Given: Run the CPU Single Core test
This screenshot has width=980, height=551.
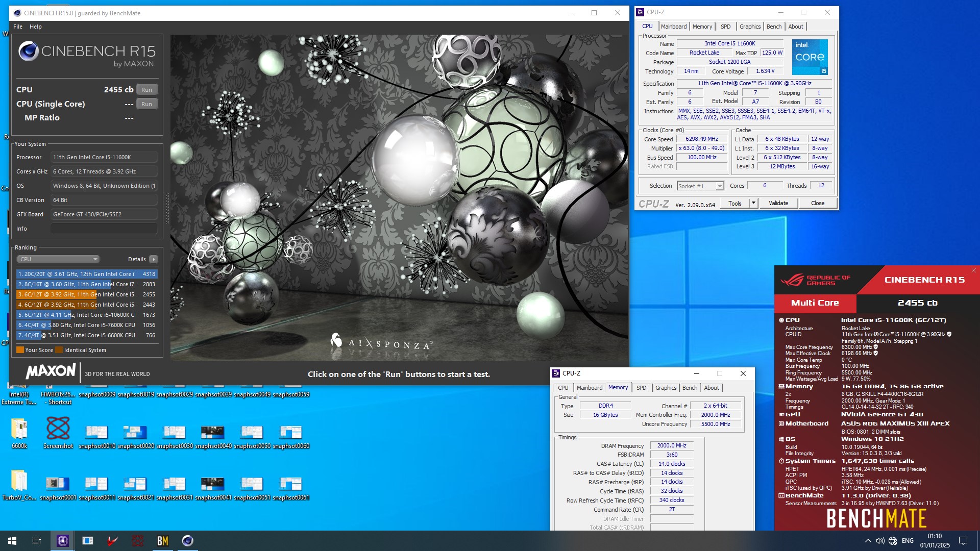Looking at the screenshot, I should (146, 104).
